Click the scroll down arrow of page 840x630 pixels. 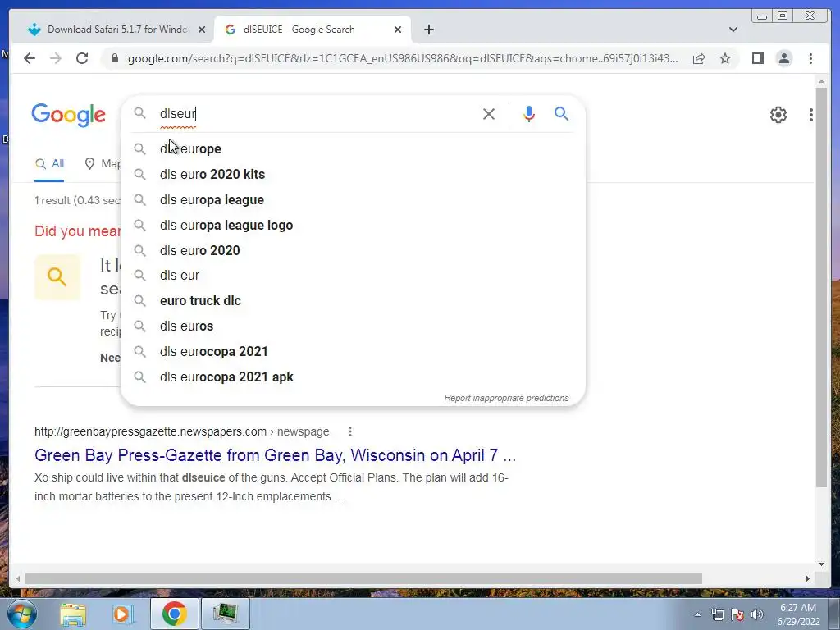coord(821,564)
